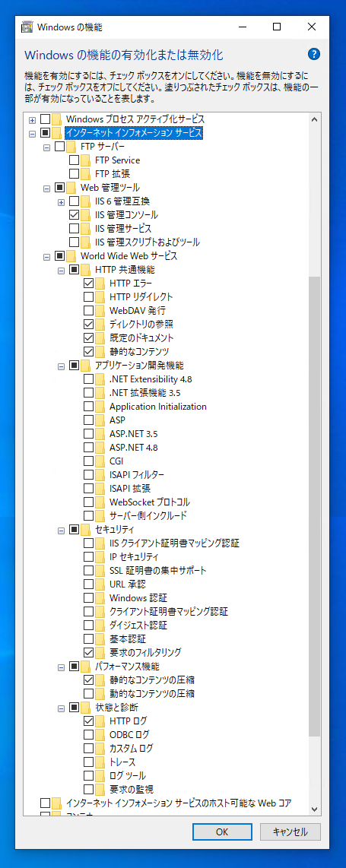
Task: Enable the FTP Service checkbox
Action: click(x=75, y=160)
